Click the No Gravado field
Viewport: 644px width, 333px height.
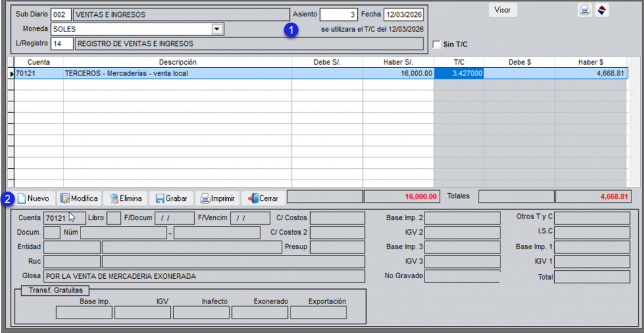462,276
